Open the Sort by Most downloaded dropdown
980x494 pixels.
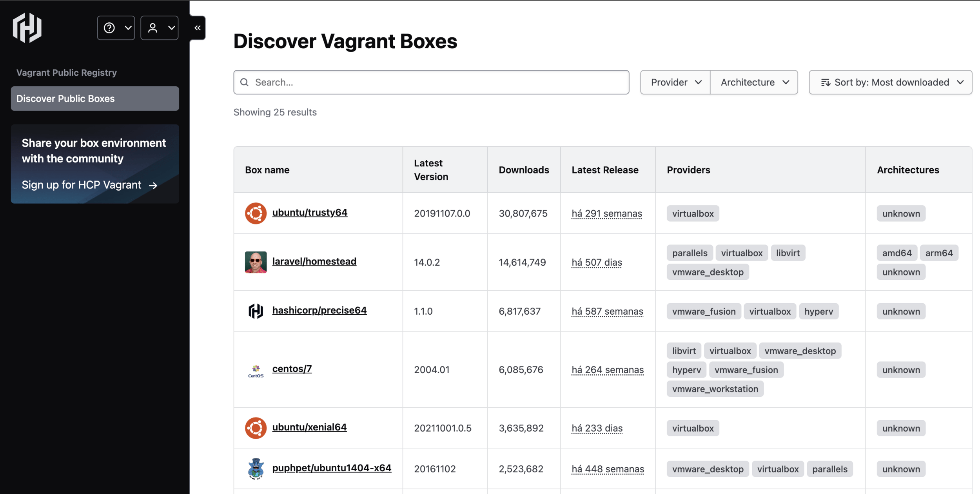click(x=890, y=82)
